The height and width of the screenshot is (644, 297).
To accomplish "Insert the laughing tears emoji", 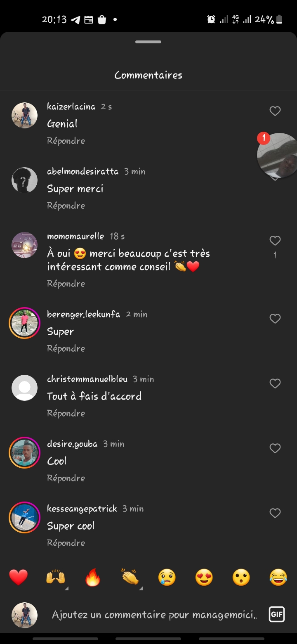I will pos(278,577).
